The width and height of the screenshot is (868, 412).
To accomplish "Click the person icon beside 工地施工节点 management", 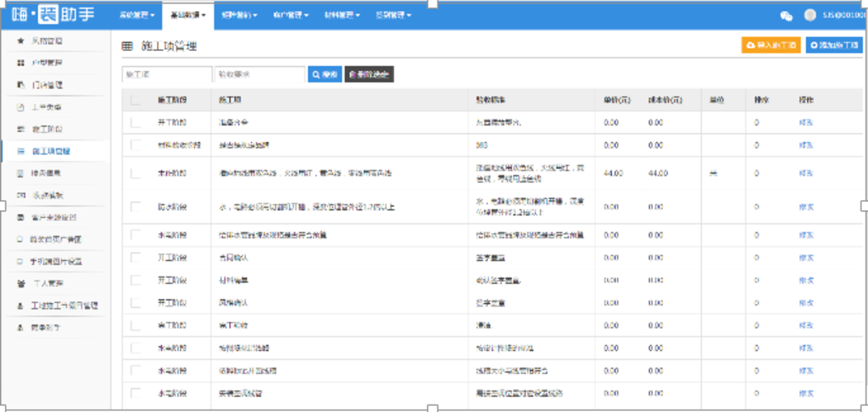I will tap(21, 306).
